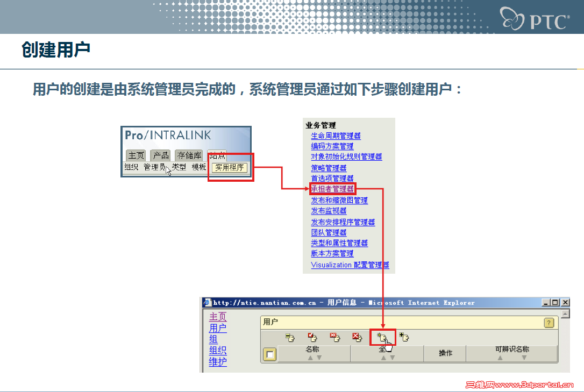Open 首选项管理器 link
Screen dimensions: 584x392
pyautogui.click(x=332, y=179)
